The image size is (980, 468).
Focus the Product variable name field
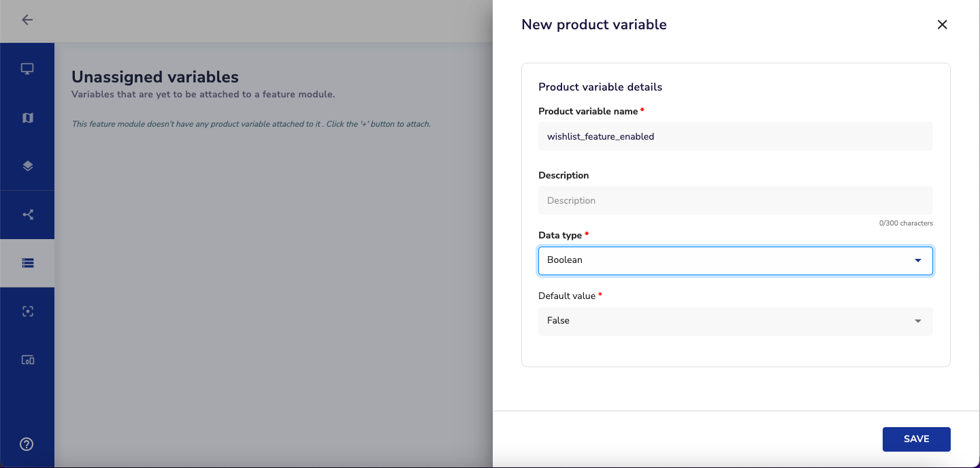735,136
